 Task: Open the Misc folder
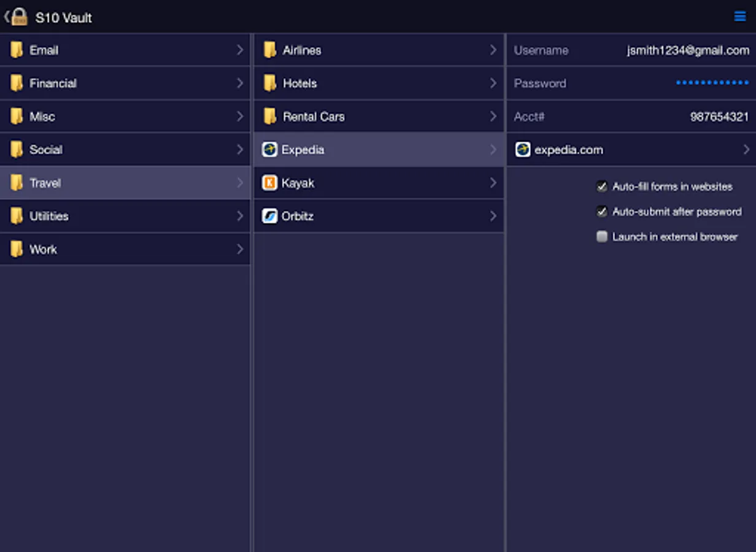pyautogui.click(x=125, y=116)
